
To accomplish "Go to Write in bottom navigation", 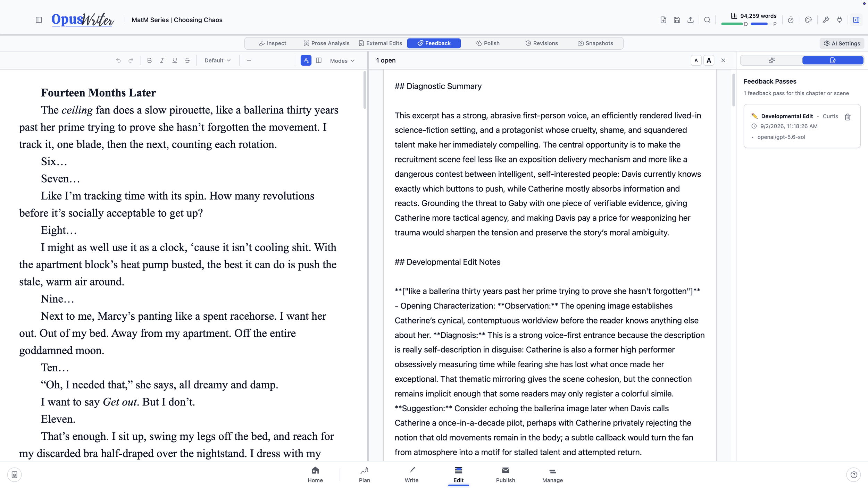I will click(411, 474).
